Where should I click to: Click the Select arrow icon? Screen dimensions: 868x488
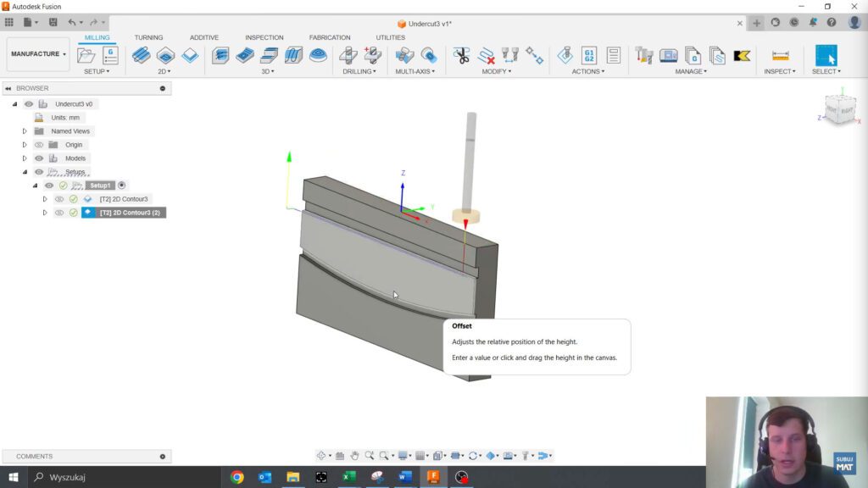pos(826,56)
